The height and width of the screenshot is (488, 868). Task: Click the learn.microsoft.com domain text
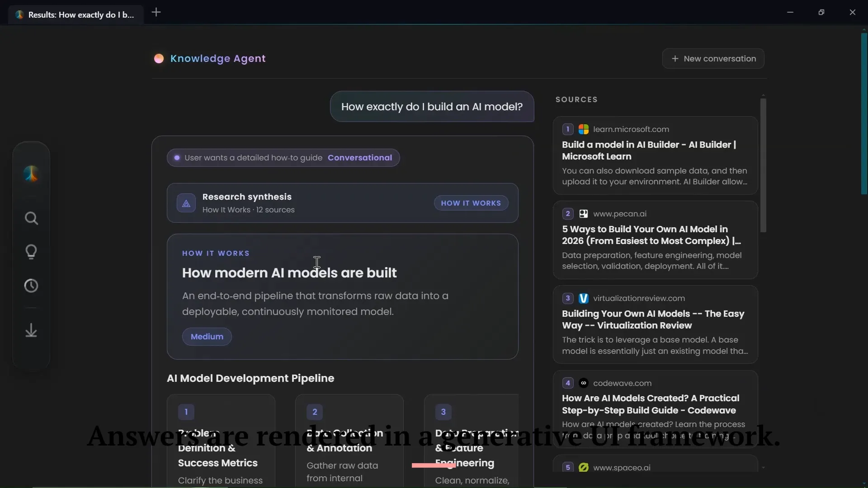coord(631,129)
